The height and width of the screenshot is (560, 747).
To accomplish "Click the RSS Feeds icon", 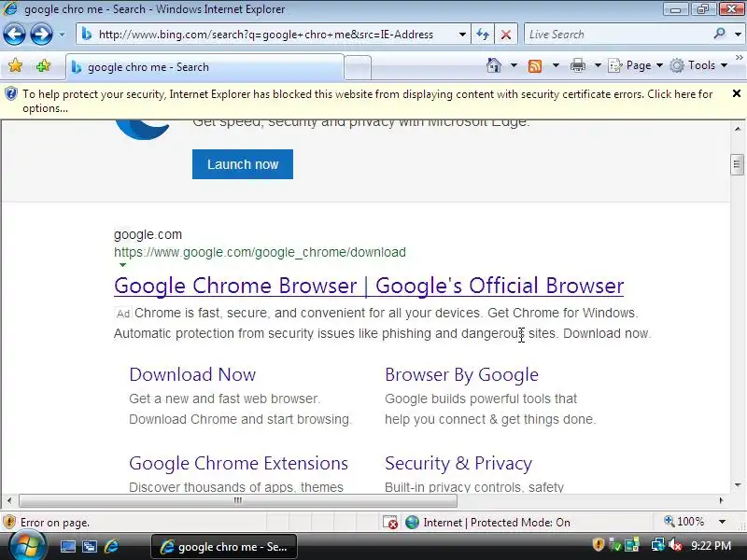I will pos(535,65).
